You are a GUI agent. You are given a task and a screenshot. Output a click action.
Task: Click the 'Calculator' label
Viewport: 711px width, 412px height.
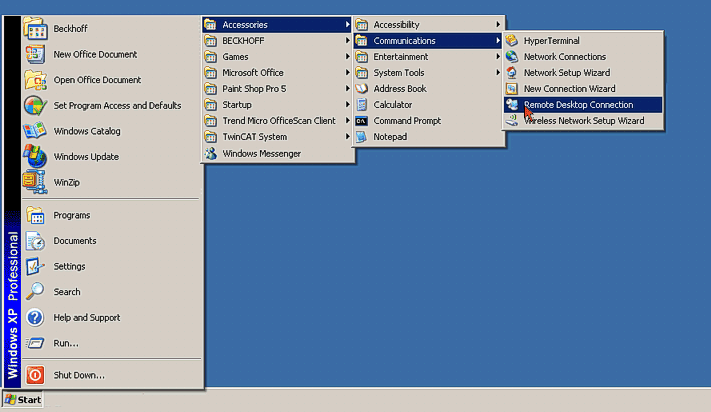(x=393, y=105)
